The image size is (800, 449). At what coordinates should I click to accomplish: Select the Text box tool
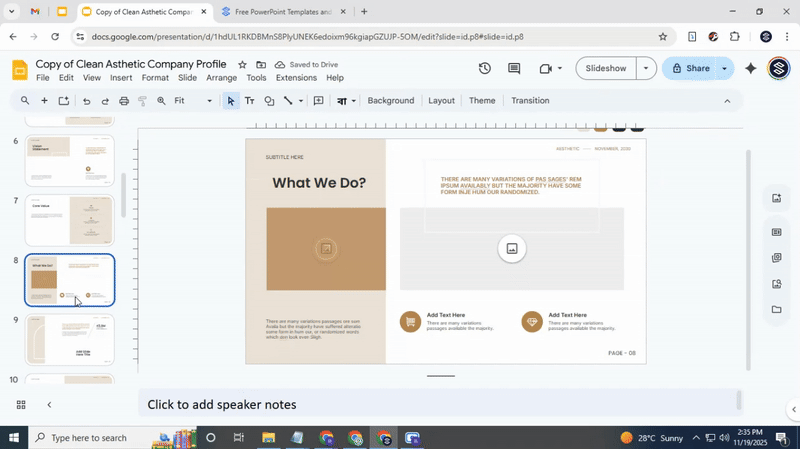pos(250,101)
